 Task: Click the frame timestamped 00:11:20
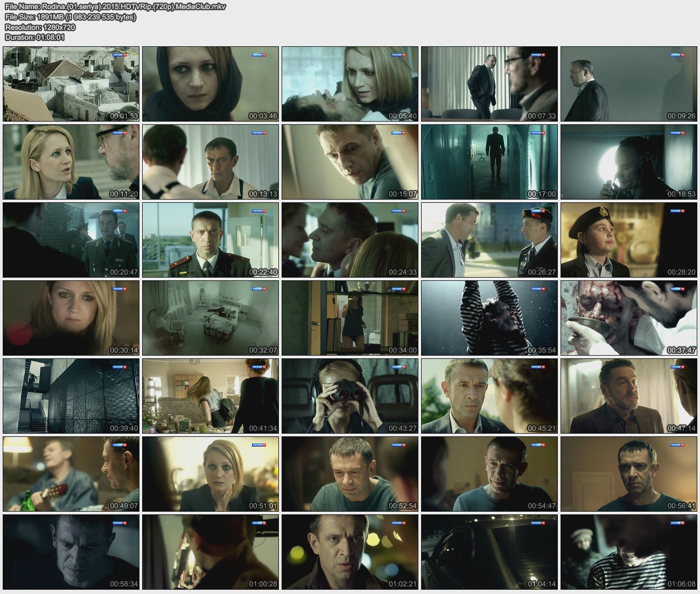tap(71, 162)
